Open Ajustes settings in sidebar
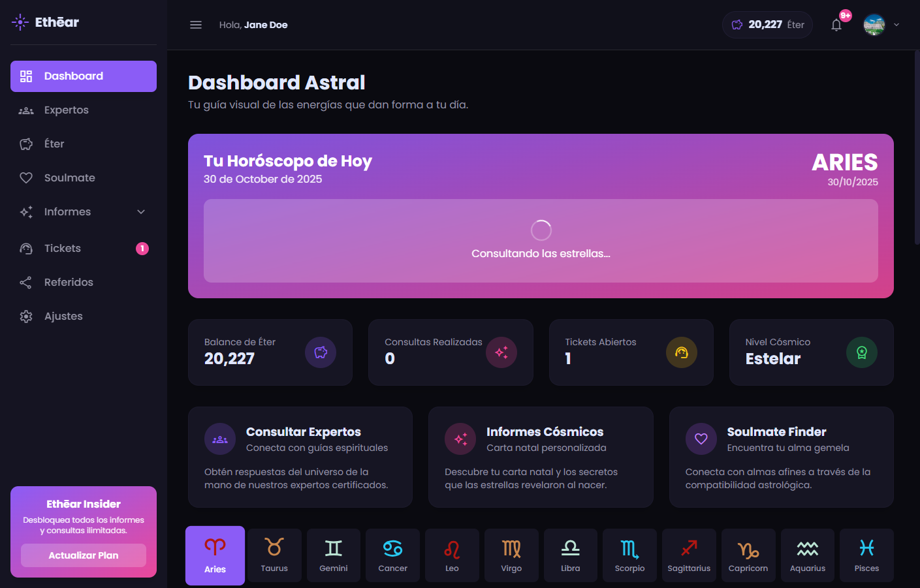Viewport: 920px width, 588px height. point(63,317)
